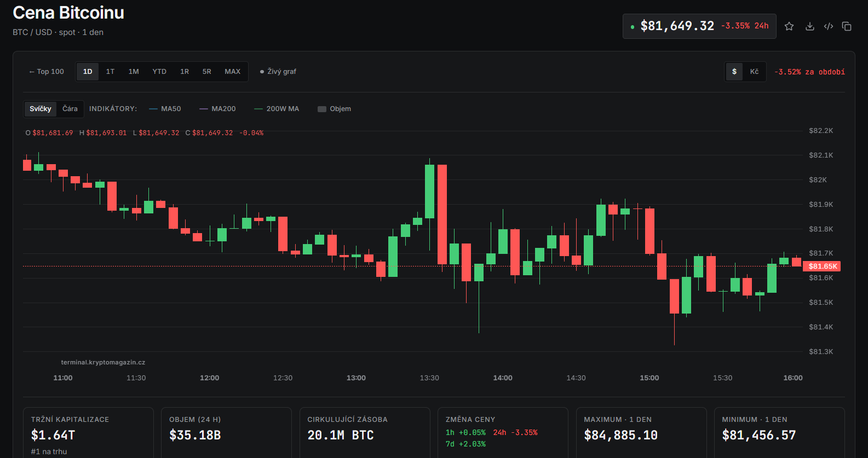The image size is (868, 458).
Task: Switch currency to Kč
Action: point(755,72)
